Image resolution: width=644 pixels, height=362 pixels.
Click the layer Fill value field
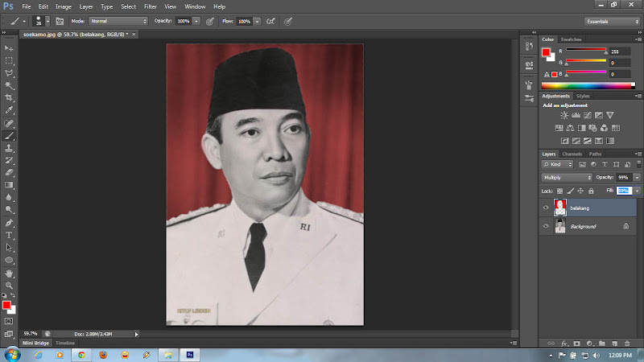click(625, 191)
